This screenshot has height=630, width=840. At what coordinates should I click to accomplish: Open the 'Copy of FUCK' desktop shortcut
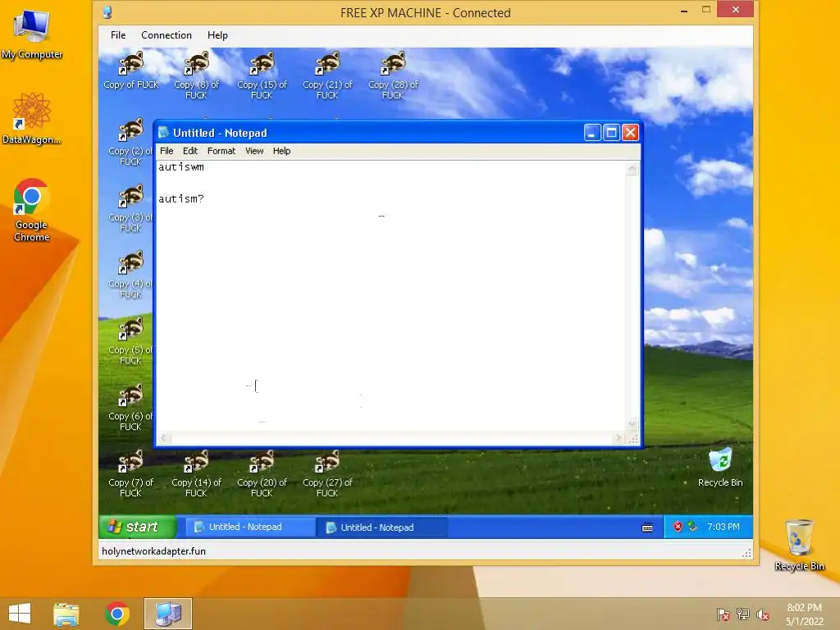coord(131,71)
